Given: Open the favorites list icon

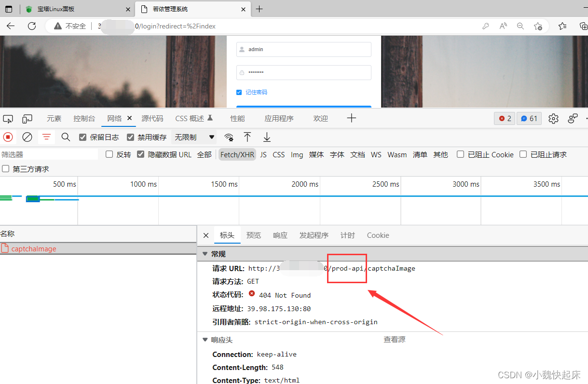Looking at the screenshot, I should pos(562,26).
